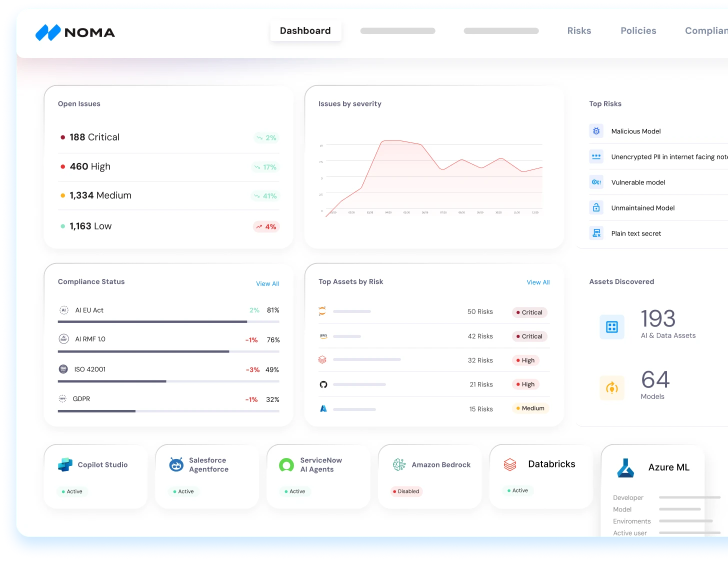Click the Unmaintained Model lock icon
This screenshot has height=561, width=728.
click(x=596, y=207)
